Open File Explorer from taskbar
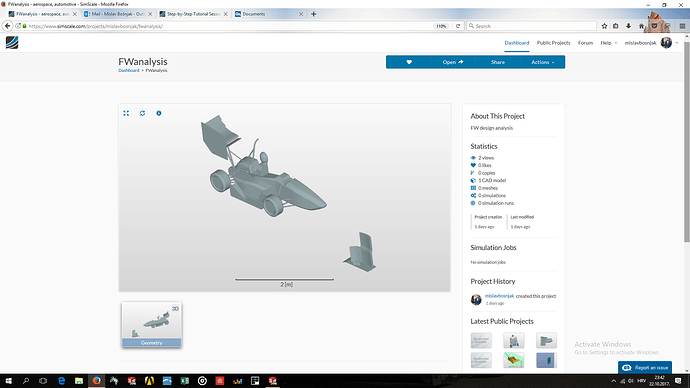690x388 pixels. click(x=79, y=381)
